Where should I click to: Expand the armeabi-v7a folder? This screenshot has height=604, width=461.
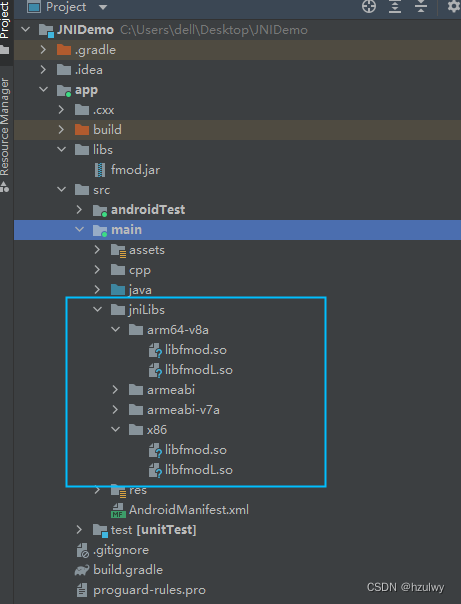pyautogui.click(x=115, y=409)
